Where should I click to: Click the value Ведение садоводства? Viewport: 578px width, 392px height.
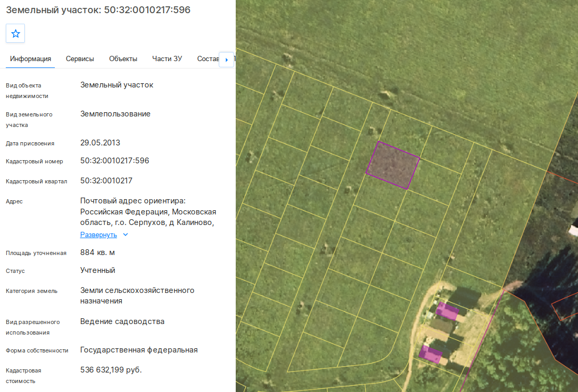coord(122,321)
